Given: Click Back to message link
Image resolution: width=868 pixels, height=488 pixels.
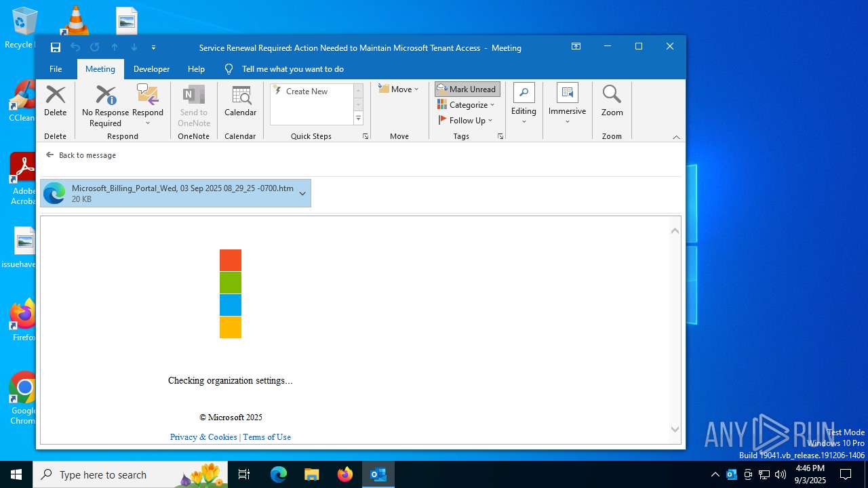Looking at the screenshot, I should 81,155.
